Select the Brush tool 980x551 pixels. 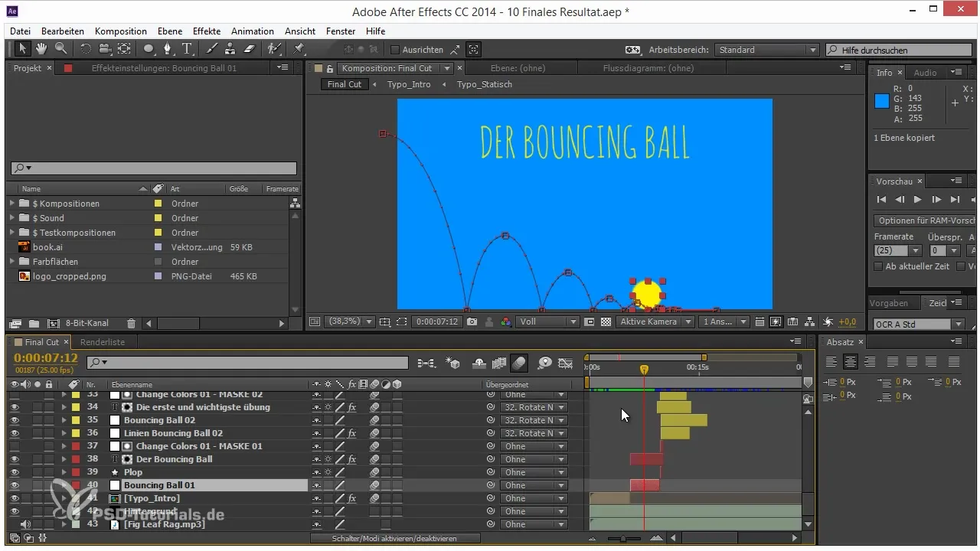[x=213, y=49]
